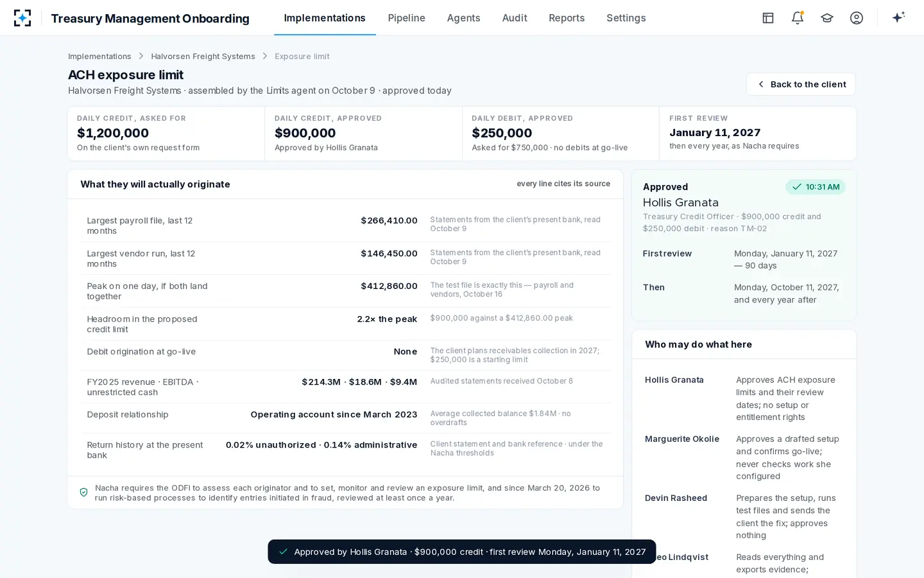Go to Implementations in the breadcrumb
924x578 pixels.
click(99, 57)
